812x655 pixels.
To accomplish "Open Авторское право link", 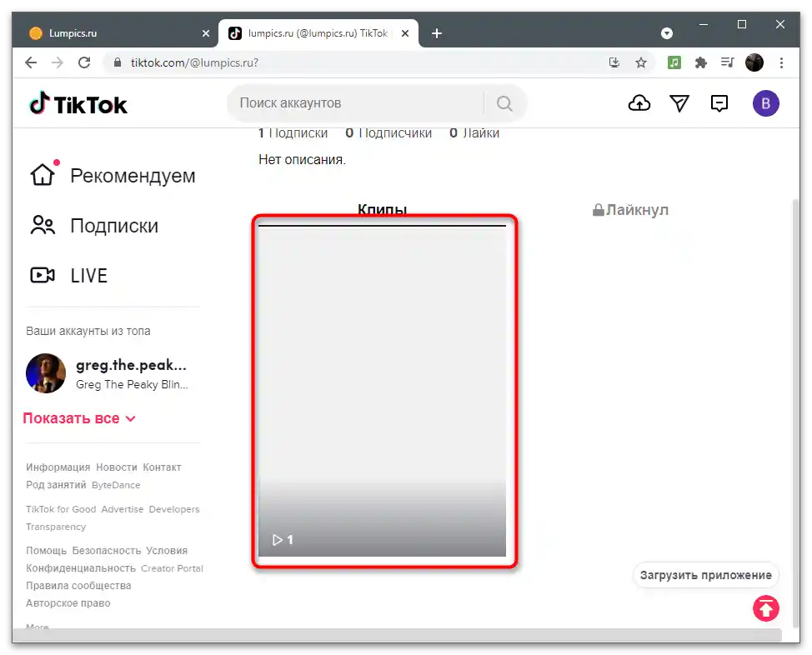I will [68, 603].
